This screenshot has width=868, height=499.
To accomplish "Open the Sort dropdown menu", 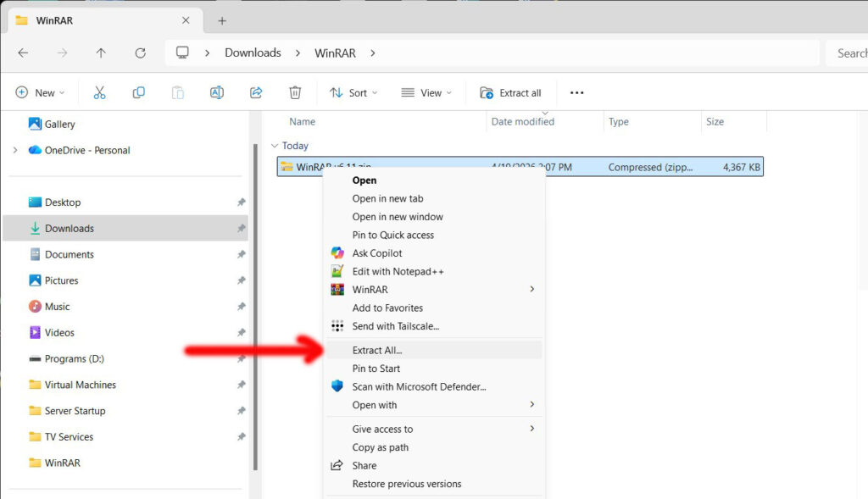I will click(x=353, y=92).
